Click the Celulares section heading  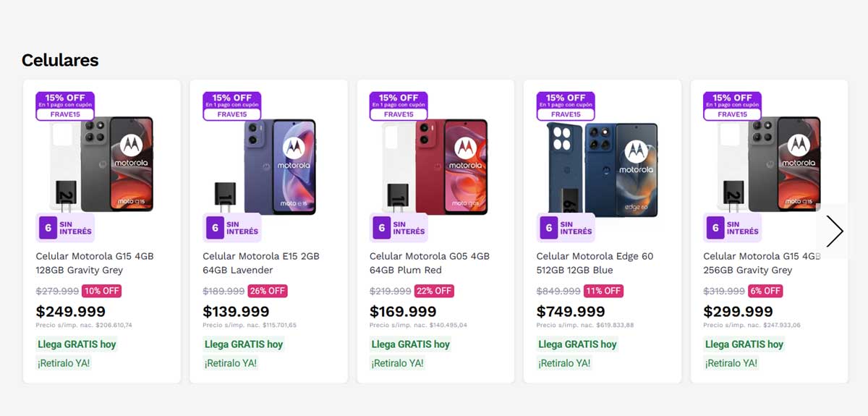pos(60,60)
